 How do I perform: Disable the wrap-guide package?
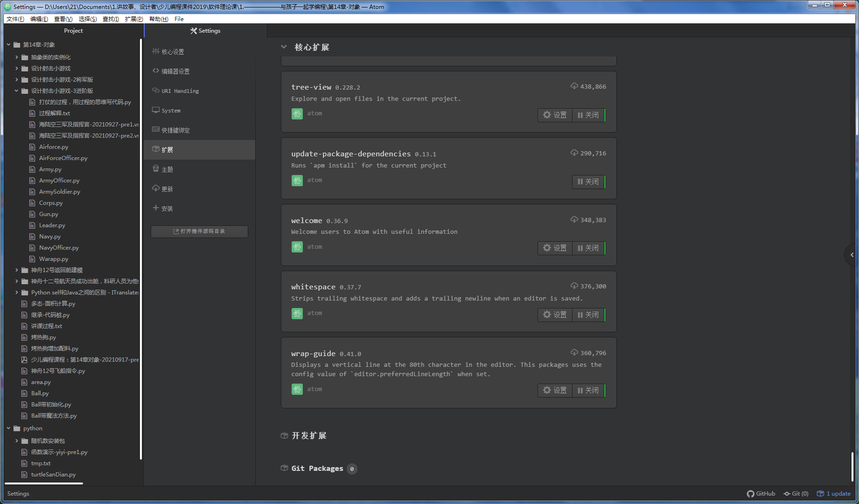[x=589, y=391]
